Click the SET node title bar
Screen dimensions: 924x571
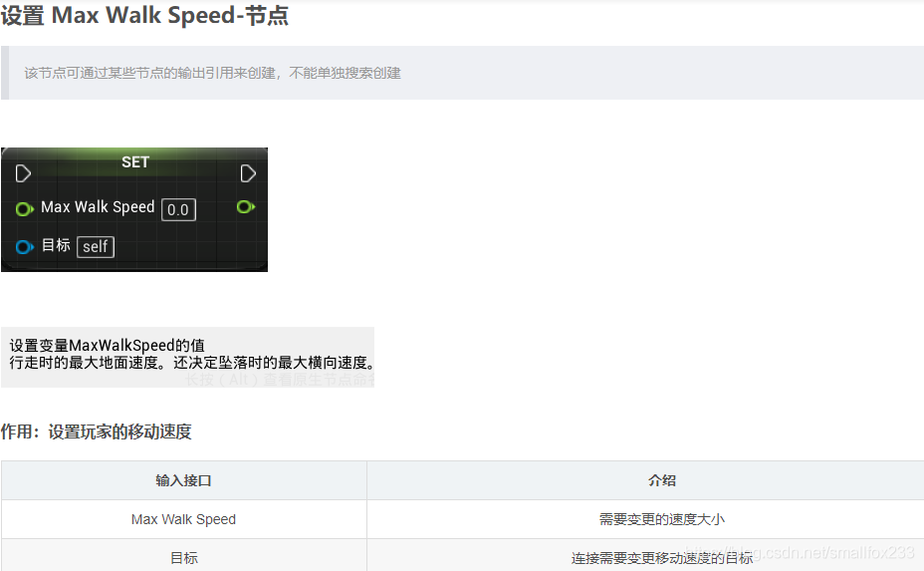pos(135,162)
